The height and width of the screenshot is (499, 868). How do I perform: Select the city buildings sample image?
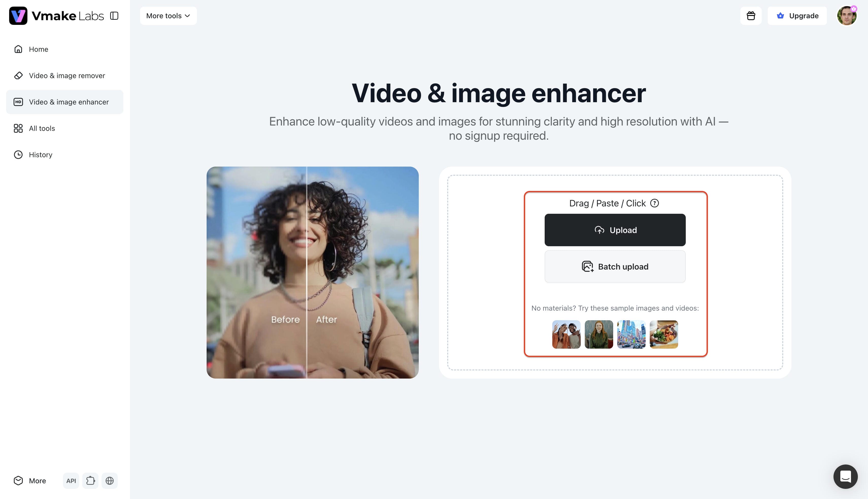[631, 334]
